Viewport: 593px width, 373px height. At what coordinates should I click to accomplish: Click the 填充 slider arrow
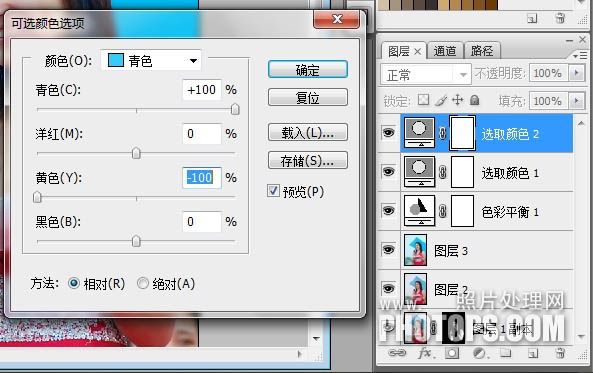coord(577,100)
